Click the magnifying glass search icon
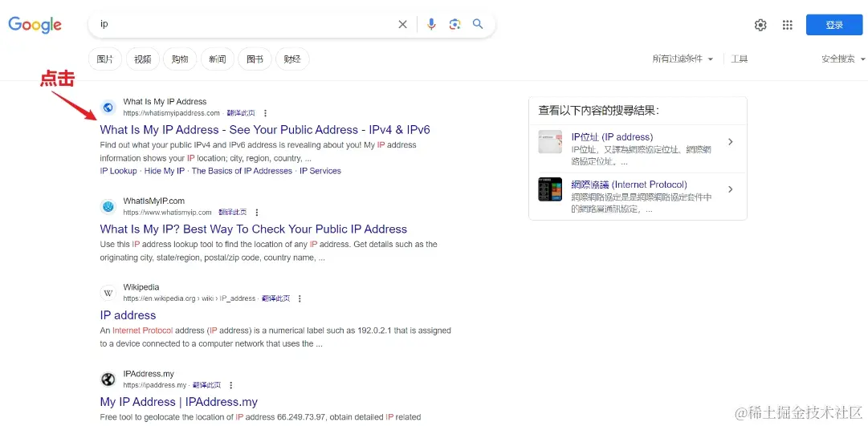 [x=478, y=24]
